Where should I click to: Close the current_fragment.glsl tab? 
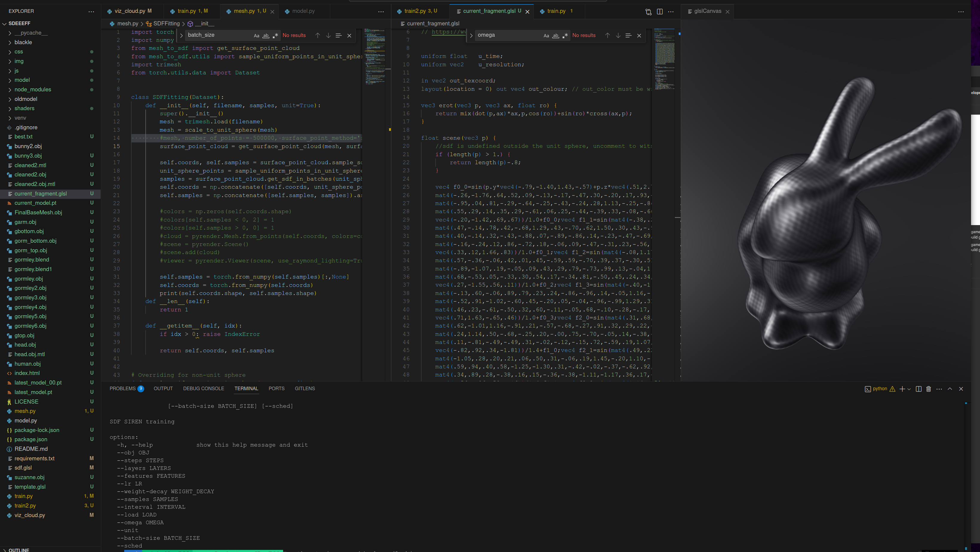[x=527, y=11]
